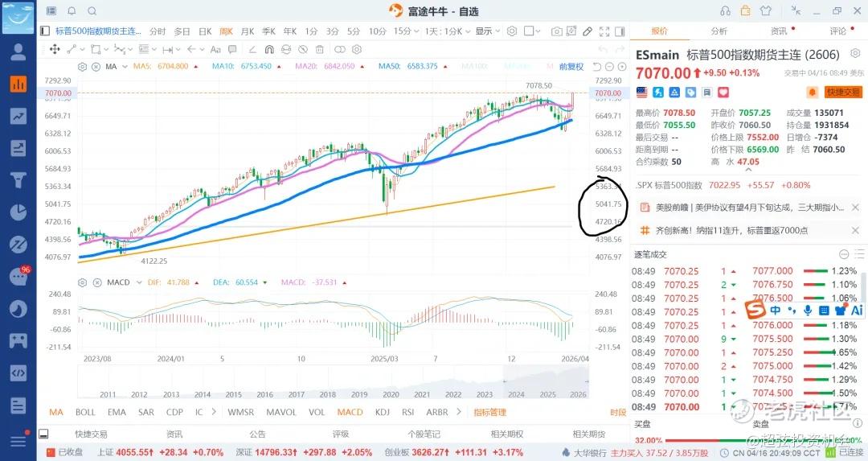Toggle the BOLL indicator

pos(85,412)
